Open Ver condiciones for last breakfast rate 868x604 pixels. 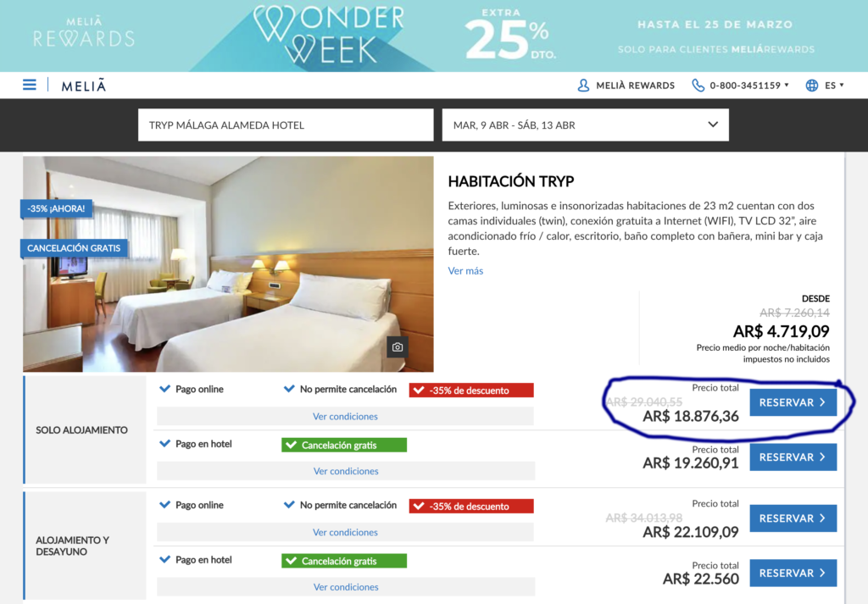[x=346, y=587]
